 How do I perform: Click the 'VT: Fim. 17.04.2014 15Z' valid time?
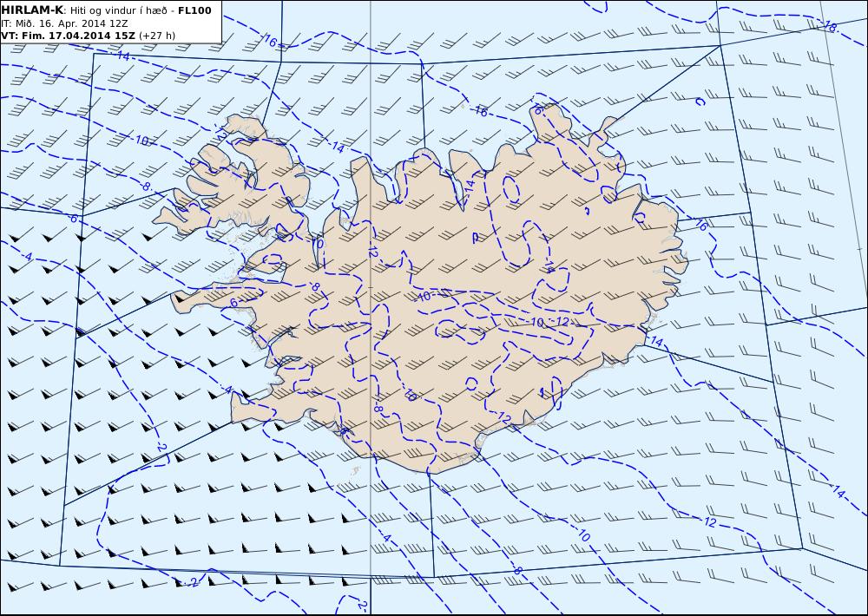(x=68, y=36)
